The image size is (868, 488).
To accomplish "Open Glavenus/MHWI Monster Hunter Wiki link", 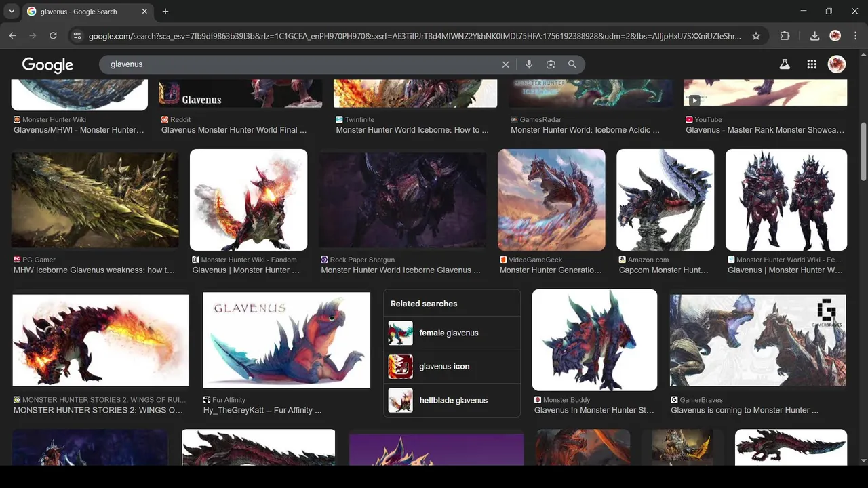I will (x=79, y=130).
